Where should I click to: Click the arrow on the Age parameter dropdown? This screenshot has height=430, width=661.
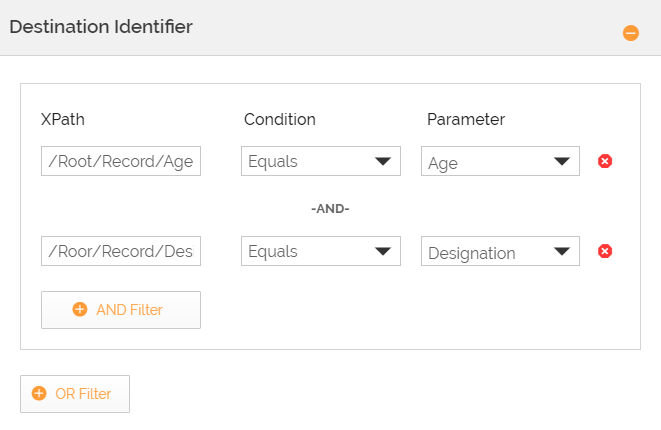pyautogui.click(x=562, y=162)
